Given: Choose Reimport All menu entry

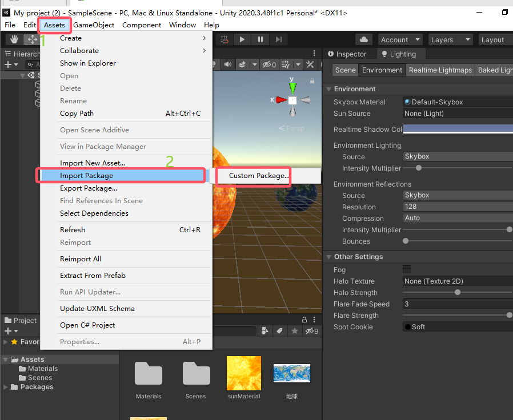Looking at the screenshot, I should pyautogui.click(x=126, y=259).
